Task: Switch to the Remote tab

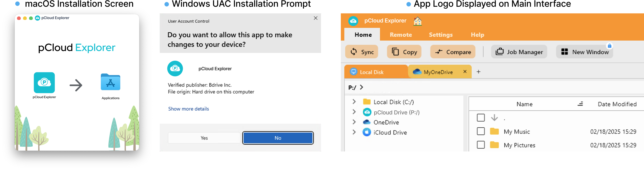Action: [400, 35]
